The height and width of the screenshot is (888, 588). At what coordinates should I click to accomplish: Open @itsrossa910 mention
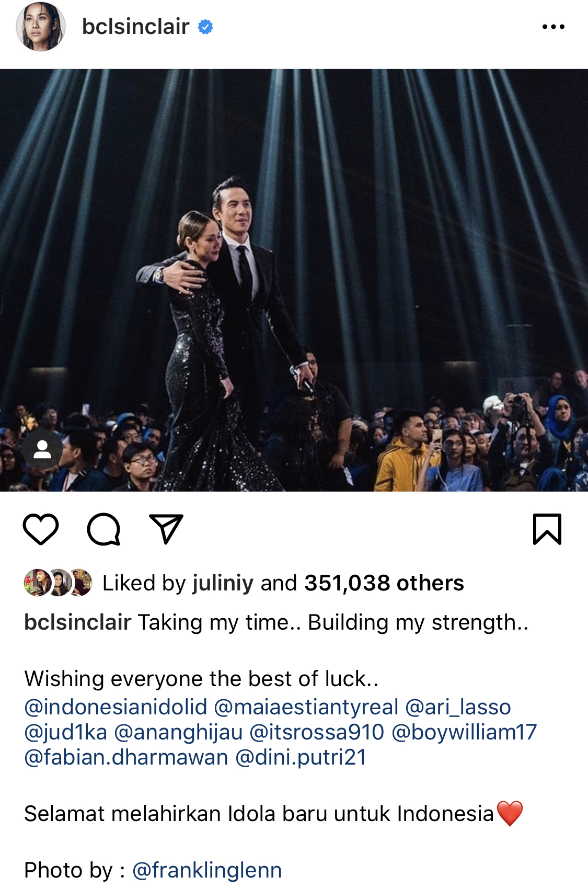(x=317, y=732)
